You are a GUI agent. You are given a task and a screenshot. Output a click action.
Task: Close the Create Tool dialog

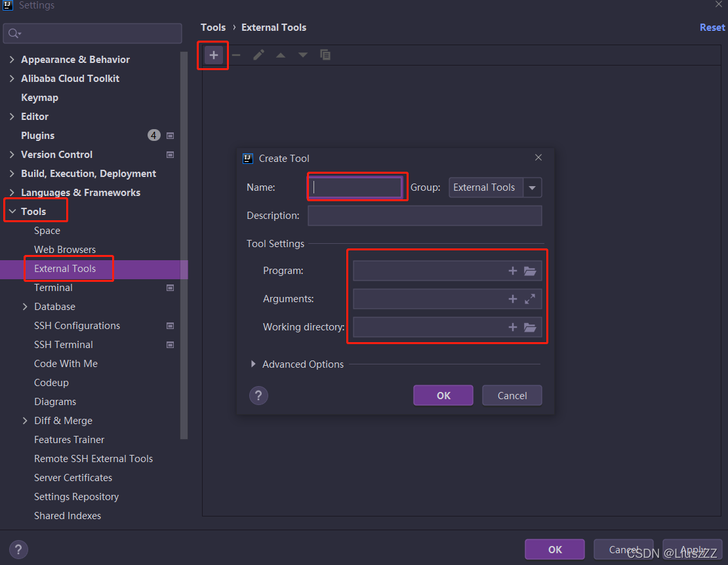point(538,158)
